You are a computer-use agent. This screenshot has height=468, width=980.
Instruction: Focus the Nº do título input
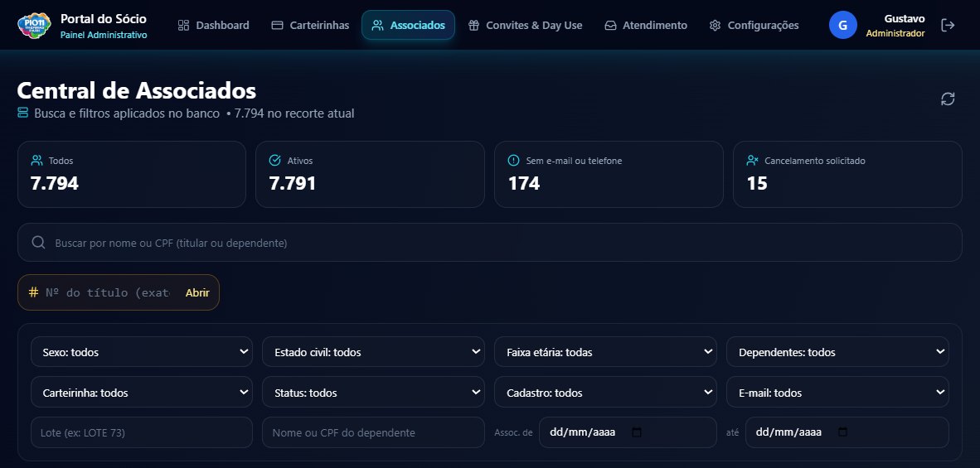click(x=108, y=292)
